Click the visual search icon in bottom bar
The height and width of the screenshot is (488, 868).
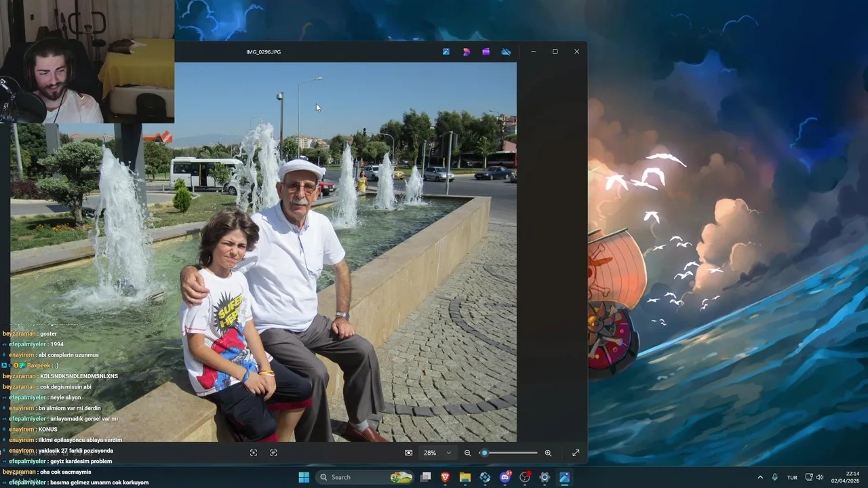pyautogui.click(x=254, y=453)
